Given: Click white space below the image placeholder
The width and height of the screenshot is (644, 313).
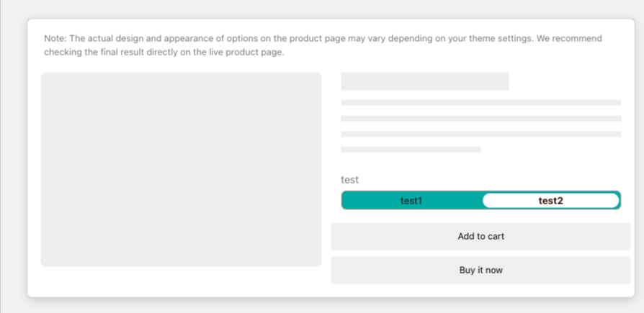Looking at the screenshot, I should point(180,282).
